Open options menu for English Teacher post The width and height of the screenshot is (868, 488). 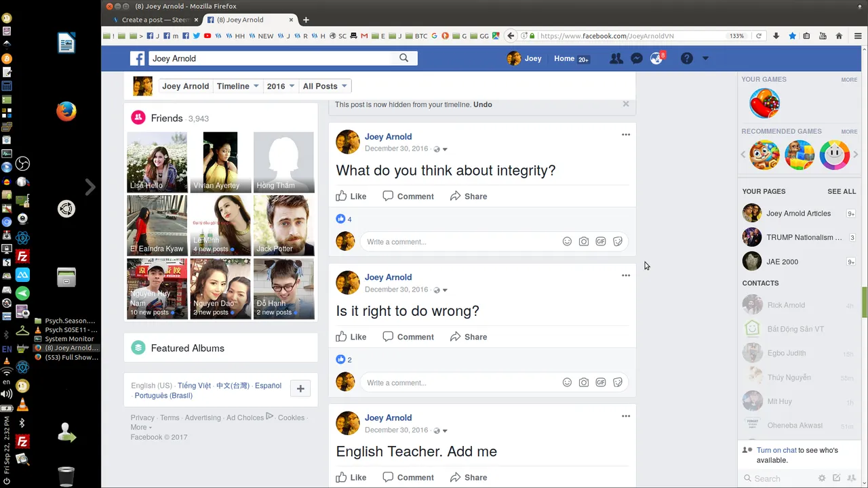[x=626, y=416]
